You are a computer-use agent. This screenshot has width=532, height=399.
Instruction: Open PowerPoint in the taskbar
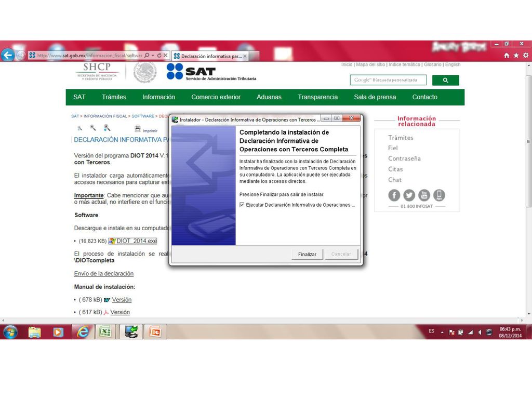[155, 332]
